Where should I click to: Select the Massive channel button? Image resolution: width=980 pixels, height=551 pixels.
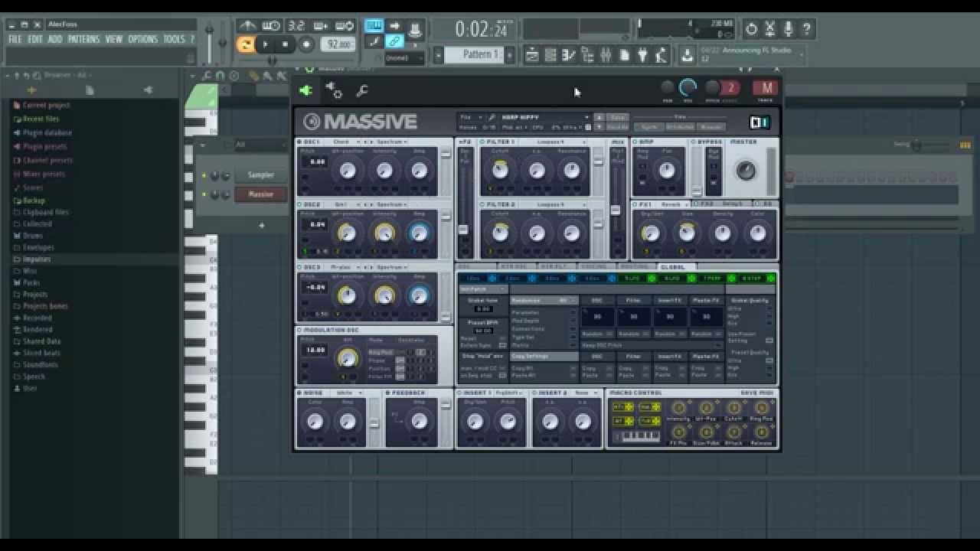(260, 194)
